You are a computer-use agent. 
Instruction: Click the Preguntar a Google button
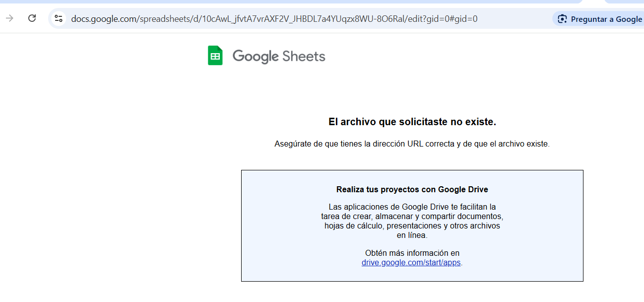(x=598, y=19)
